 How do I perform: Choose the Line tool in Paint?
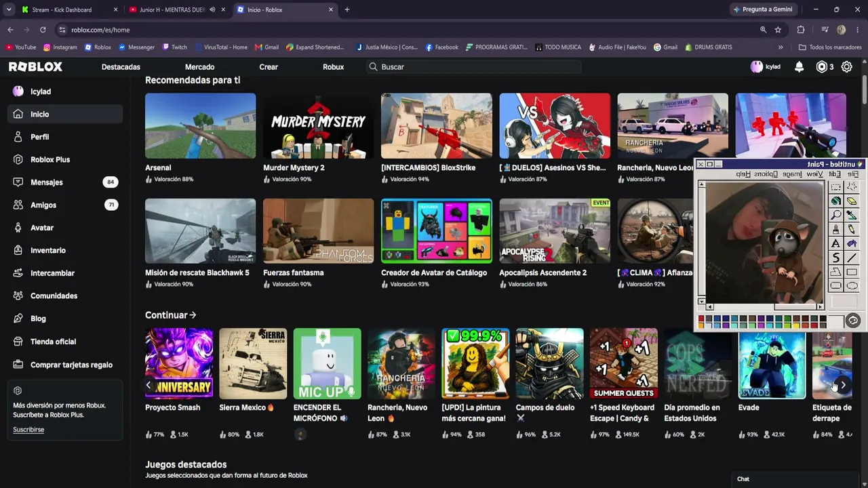coord(852,258)
